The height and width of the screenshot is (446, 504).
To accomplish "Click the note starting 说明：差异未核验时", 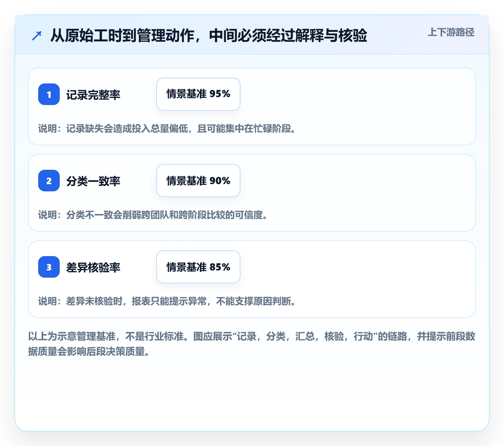I will coord(167,301).
